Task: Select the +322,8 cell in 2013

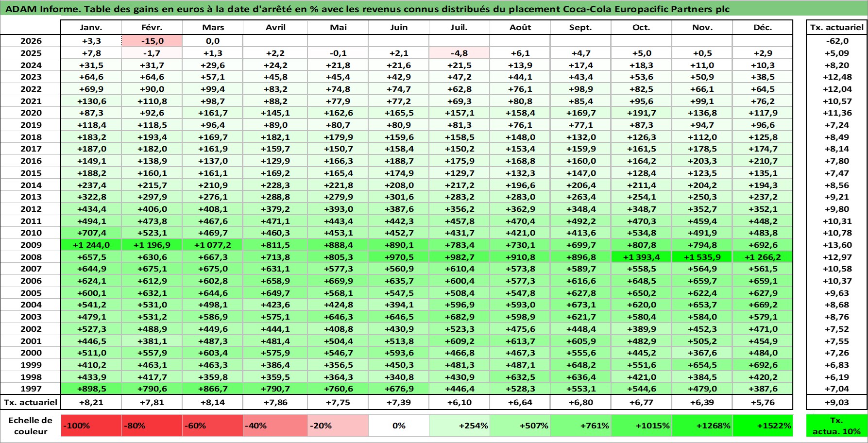Action: coord(91,197)
